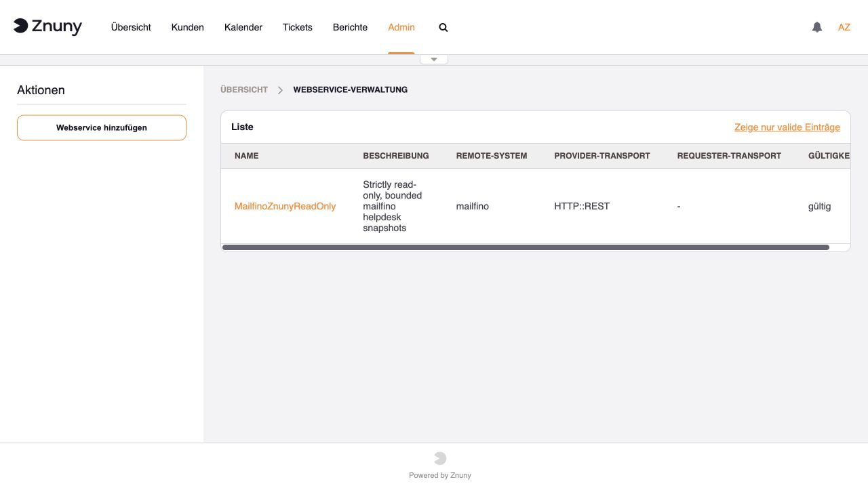Click the mailfino remote system cell

click(473, 206)
